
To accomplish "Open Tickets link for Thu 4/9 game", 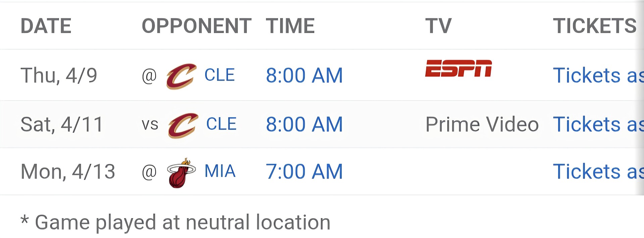I will 598,75.
